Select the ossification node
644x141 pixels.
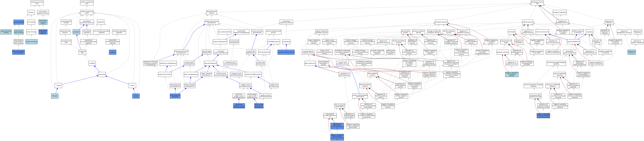pyautogui.click(x=286, y=42)
